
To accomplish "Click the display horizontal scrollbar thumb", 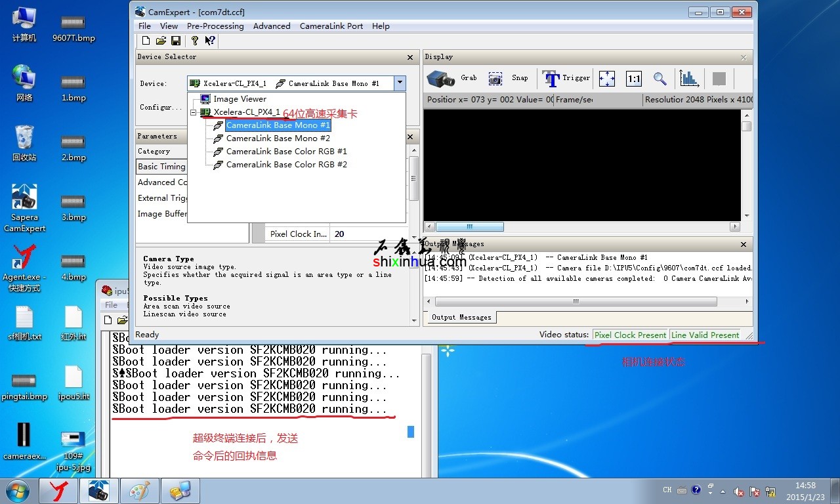I will click(x=469, y=227).
